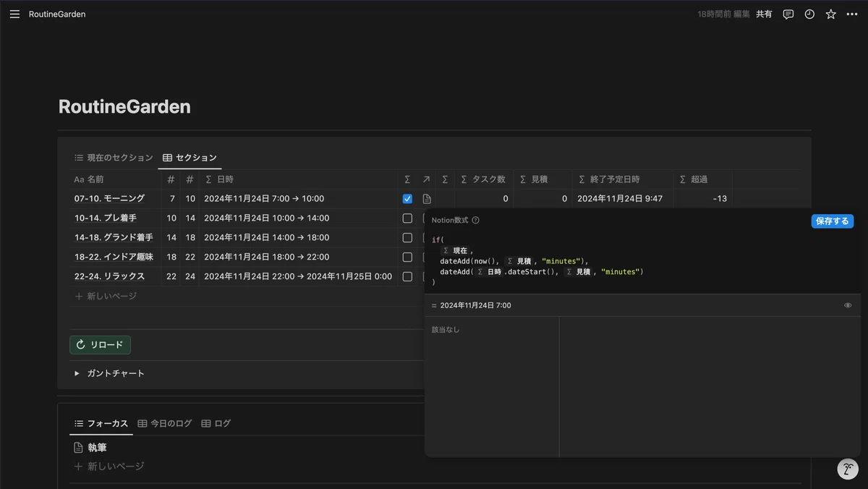The height and width of the screenshot is (489, 868).
Task: Open the 執筆 page entry
Action: pyautogui.click(x=98, y=448)
